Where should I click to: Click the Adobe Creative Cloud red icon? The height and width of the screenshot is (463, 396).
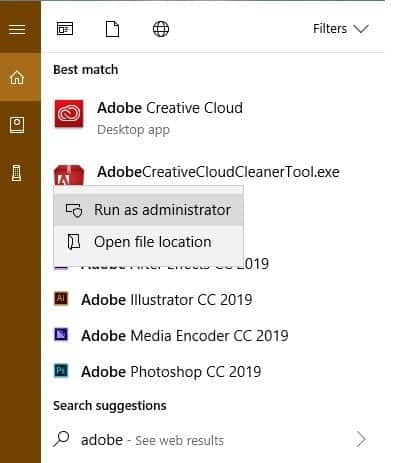coord(69,114)
